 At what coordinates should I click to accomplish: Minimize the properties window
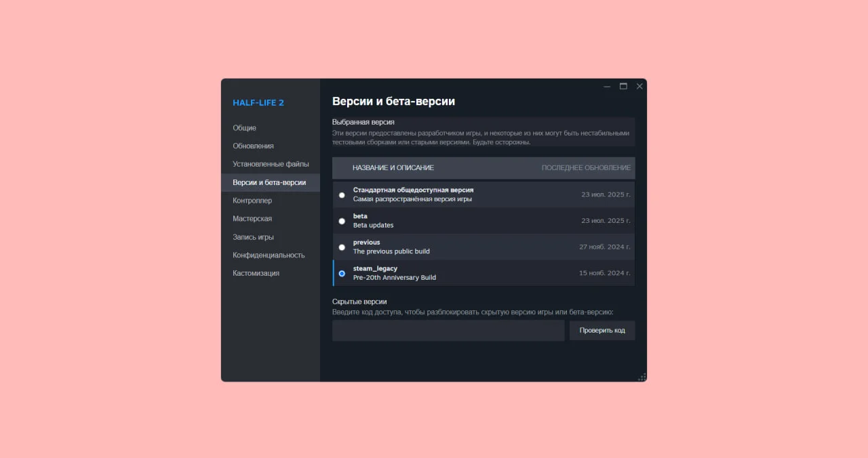[x=608, y=87]
